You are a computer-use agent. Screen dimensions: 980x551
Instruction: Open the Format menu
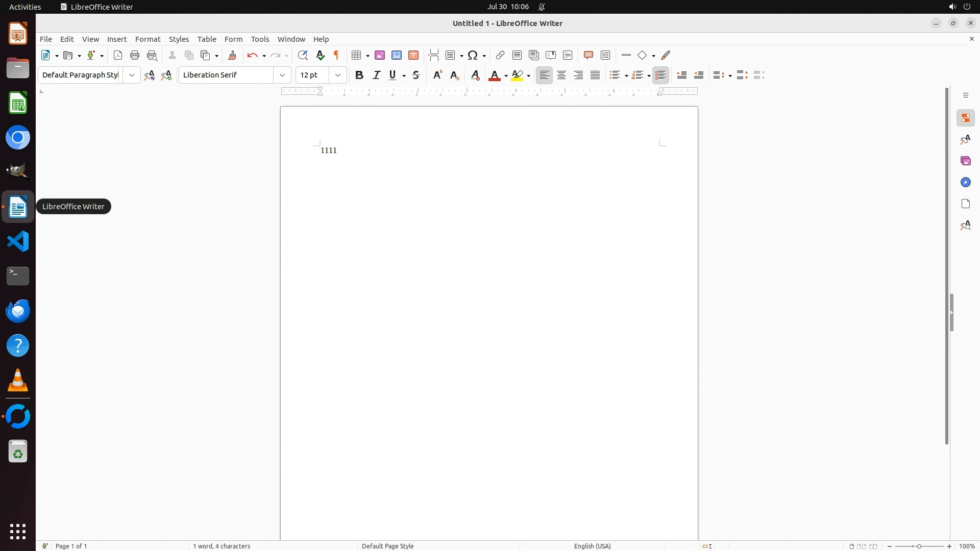[148, 39]
